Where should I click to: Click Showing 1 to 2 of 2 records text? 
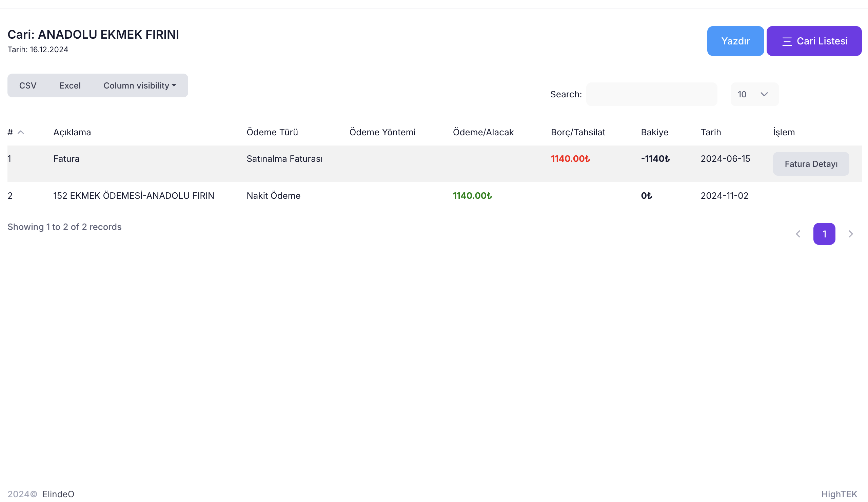click(x=64, y=227)
